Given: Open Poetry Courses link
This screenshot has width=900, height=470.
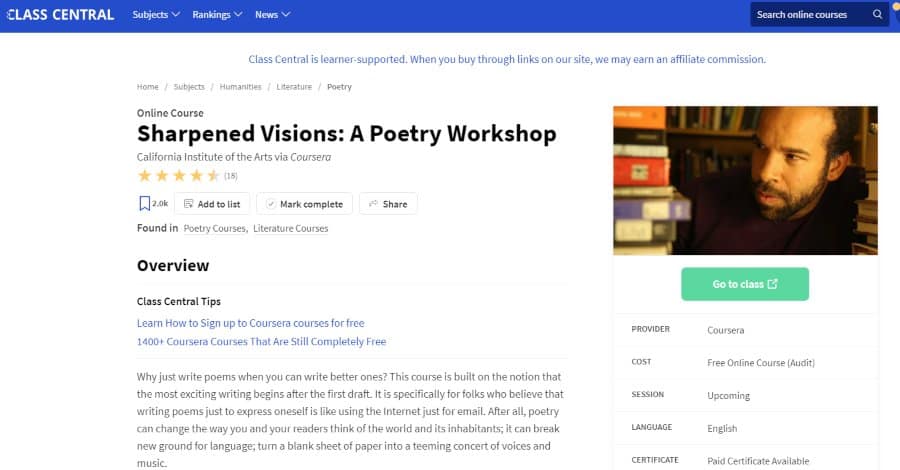Looking at the screenshot, I should coord(215,228).
